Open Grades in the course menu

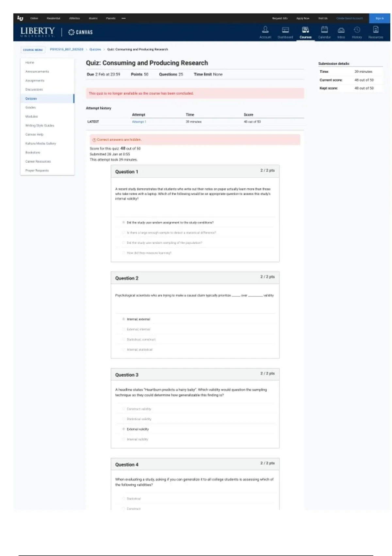click(31, 107)
